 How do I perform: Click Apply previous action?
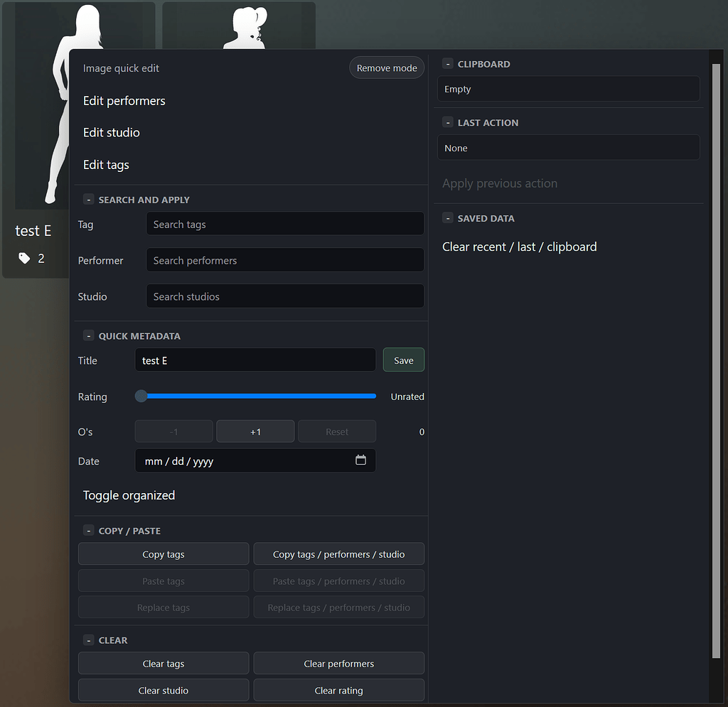pyautogui.click(x=500, y=183)
